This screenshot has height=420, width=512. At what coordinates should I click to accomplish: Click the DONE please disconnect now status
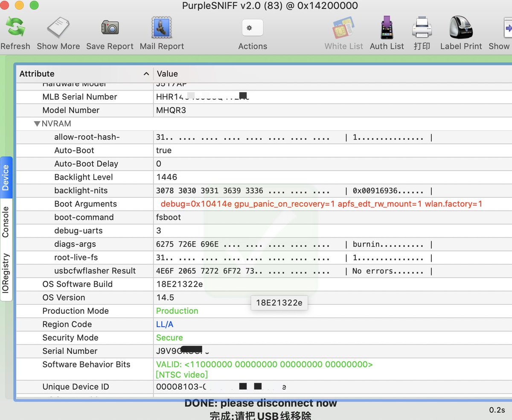(261, 403)
